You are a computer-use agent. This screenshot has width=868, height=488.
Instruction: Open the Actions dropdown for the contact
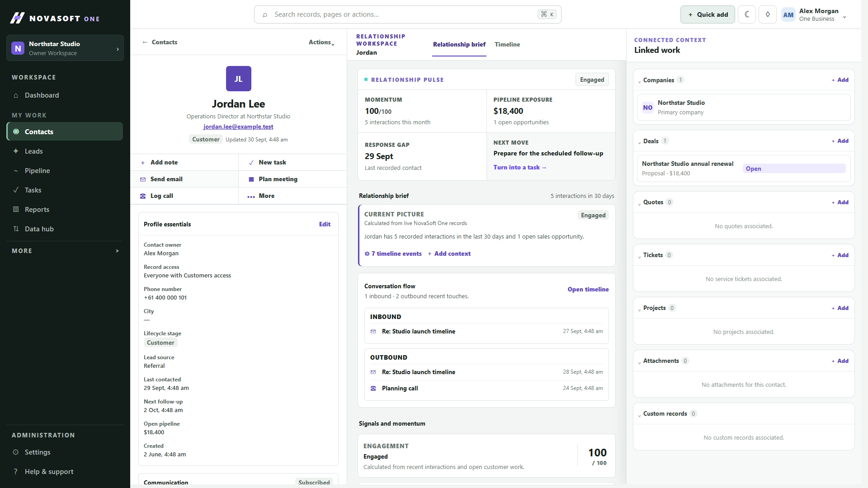tap(321, 42)
